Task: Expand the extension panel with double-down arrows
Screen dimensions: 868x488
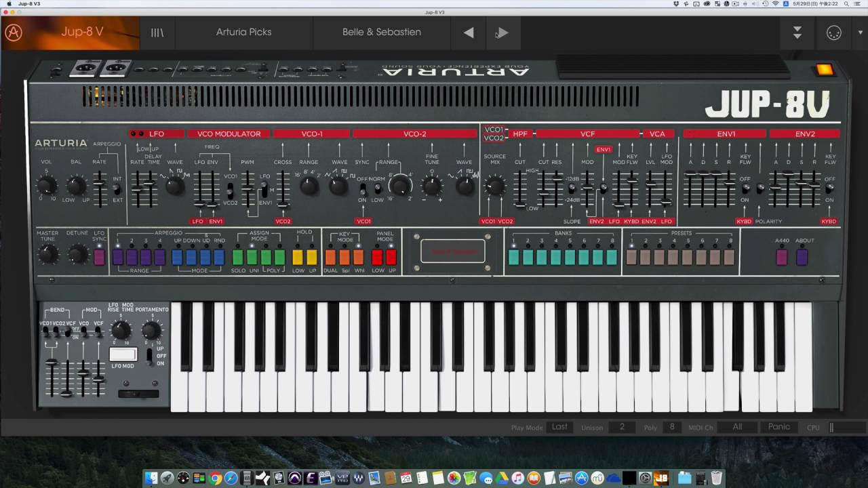Action: tap(797, 33)
